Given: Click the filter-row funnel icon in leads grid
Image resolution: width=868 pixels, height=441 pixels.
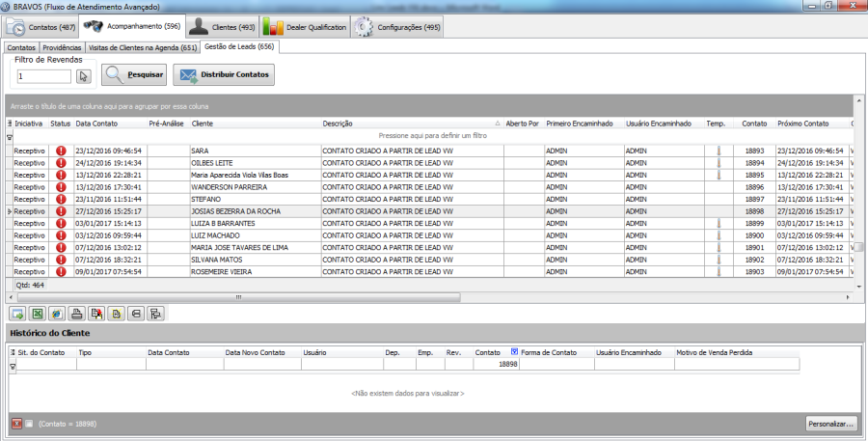Looking at the screenshot, I should (x=10, y=136).
